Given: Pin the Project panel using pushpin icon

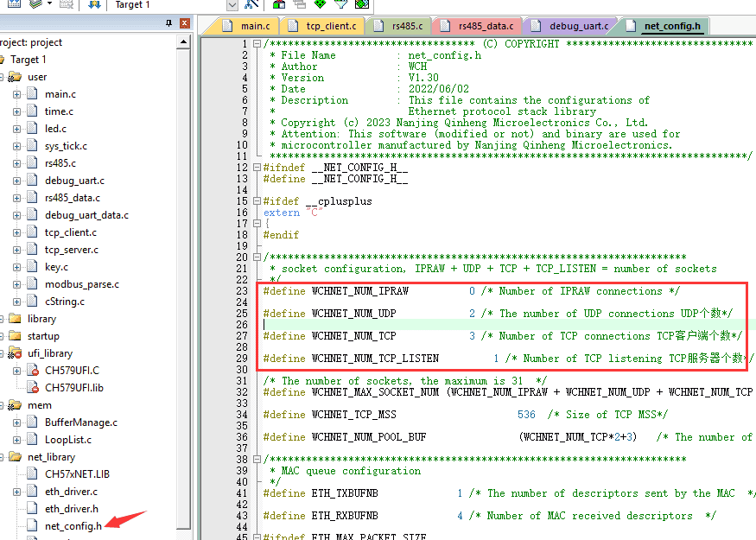Looking at the screenshot, I should click(x=169, y=23).
